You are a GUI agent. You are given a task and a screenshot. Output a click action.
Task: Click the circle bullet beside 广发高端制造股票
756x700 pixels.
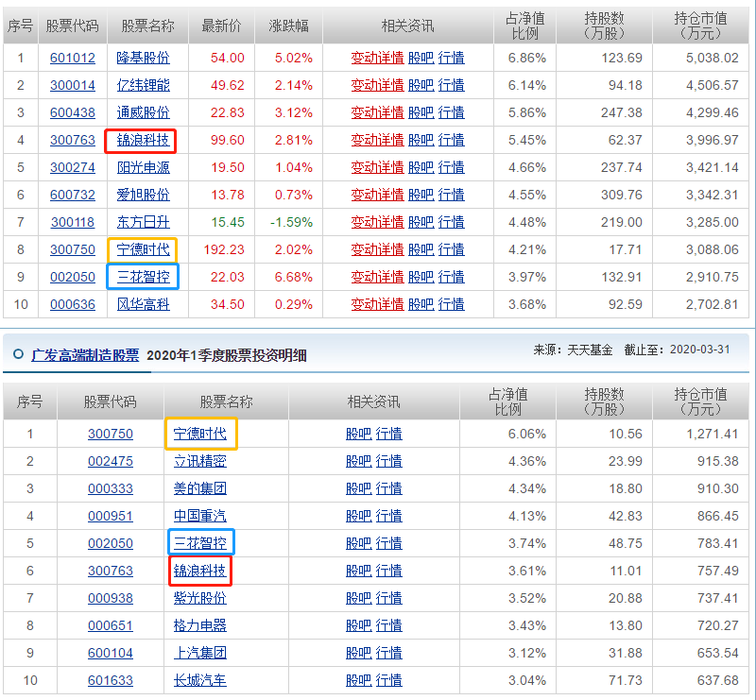coord(18,354)
